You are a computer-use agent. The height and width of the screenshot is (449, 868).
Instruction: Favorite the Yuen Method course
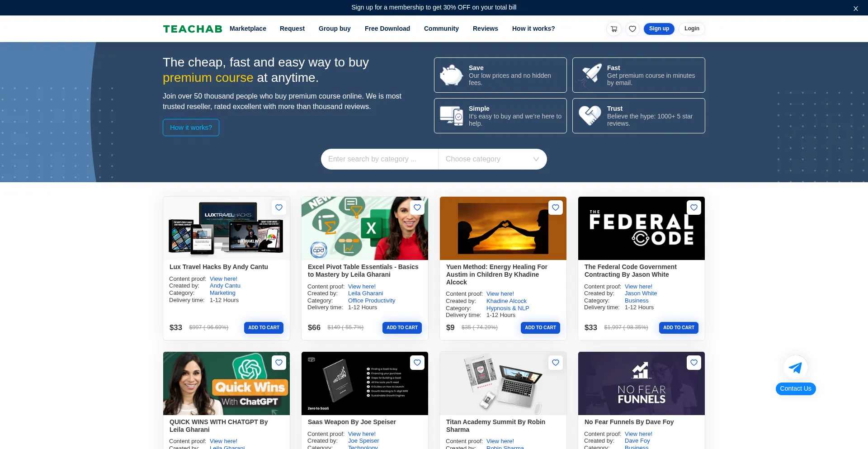pos(556,208)
